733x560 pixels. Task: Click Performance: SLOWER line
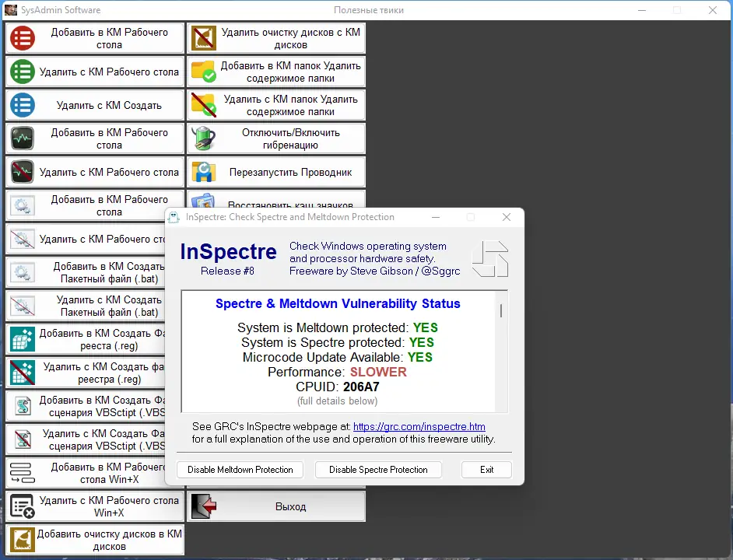338,372
